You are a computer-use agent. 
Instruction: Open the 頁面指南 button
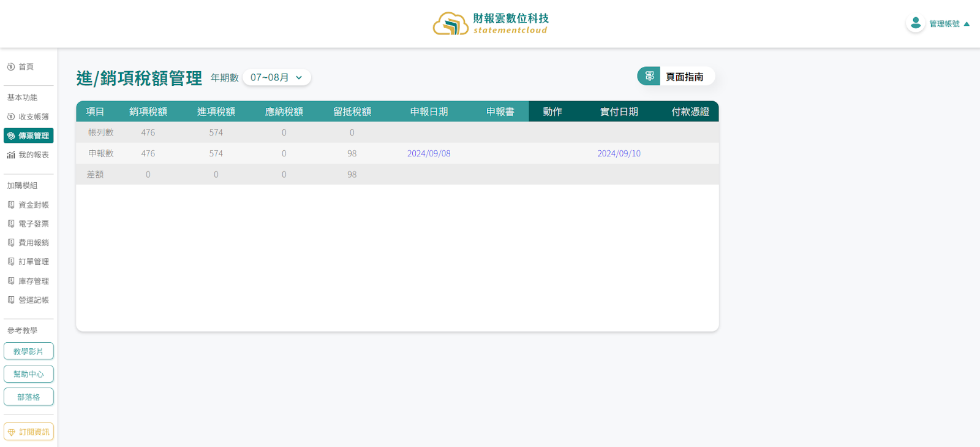(x=676, y=76)
